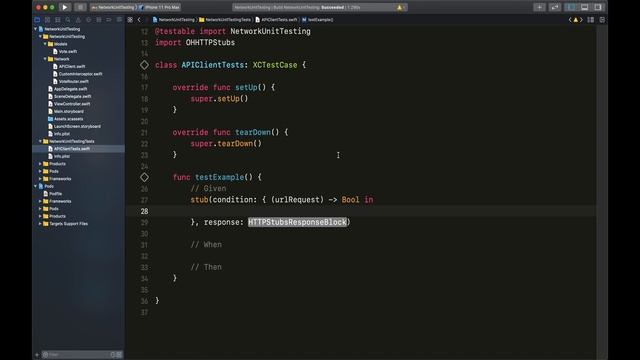Viewport: 640px width, 360px height.
Task: Click NetworkUnitTestingTests folder in jump bar
Action: (x=225, y=20)
